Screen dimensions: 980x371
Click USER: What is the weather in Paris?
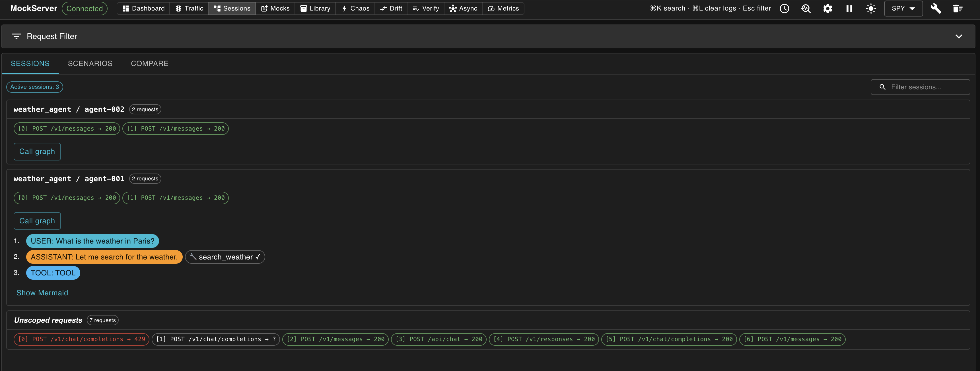click(x=92, y=241)
